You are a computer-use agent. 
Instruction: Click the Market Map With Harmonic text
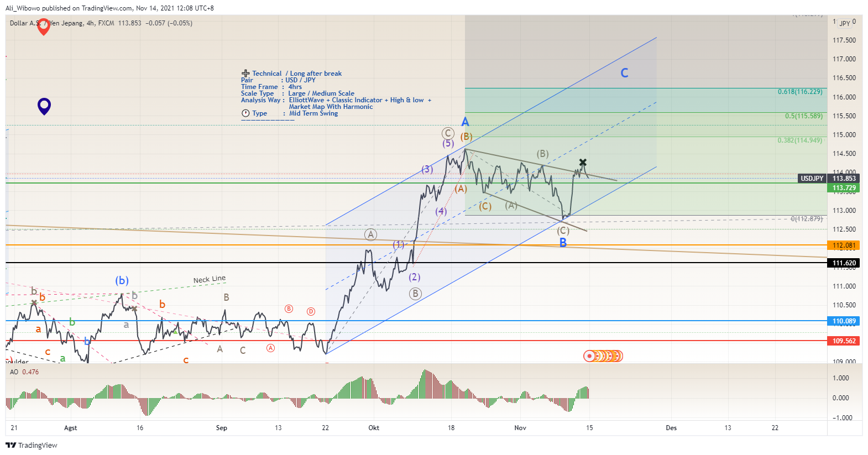pyautogui.click(x=331, y=107)
